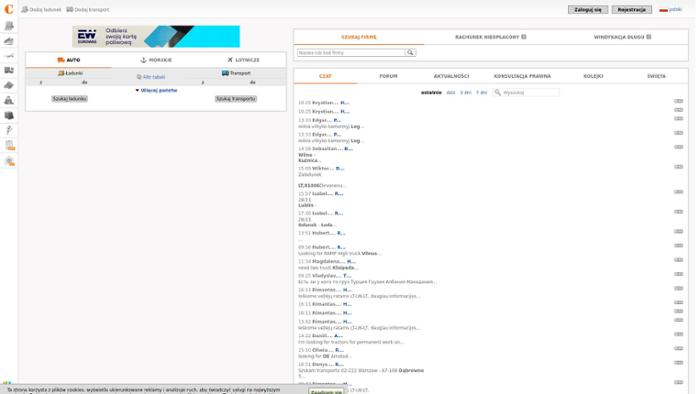
Task: Click the plane icon on Lotnicze tab
Action: pyautogui.click(x=230, y=60)
